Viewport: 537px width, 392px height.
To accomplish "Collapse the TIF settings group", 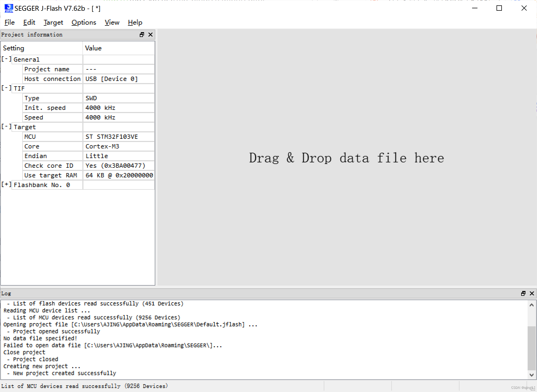I will 6,88.
